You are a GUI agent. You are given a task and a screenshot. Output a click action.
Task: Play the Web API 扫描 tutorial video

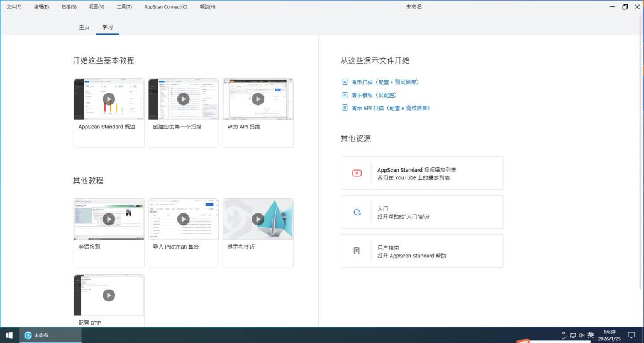coord(258,99)
